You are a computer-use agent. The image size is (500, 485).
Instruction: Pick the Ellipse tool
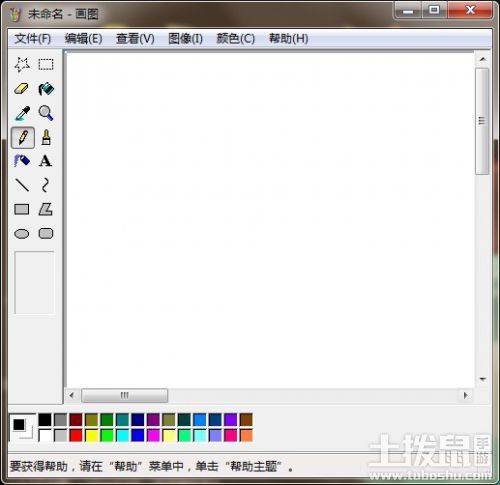[22, 234]
